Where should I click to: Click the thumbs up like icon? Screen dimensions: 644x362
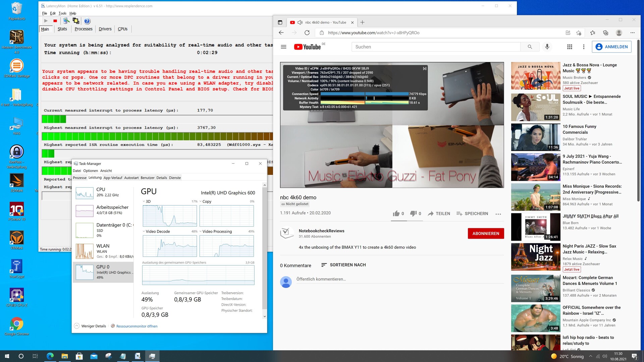click(396, 214)
